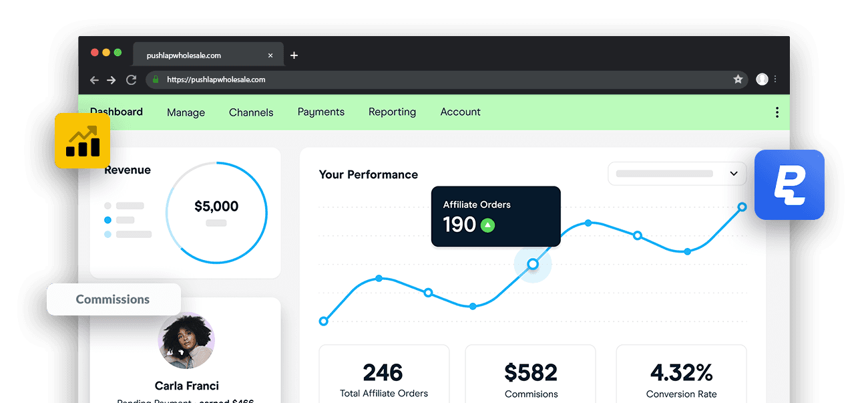Screen dimensions: 868x403
Task: Click the bookmark star in the address bar
Action: pyautogui.click(x=738, y=79)
